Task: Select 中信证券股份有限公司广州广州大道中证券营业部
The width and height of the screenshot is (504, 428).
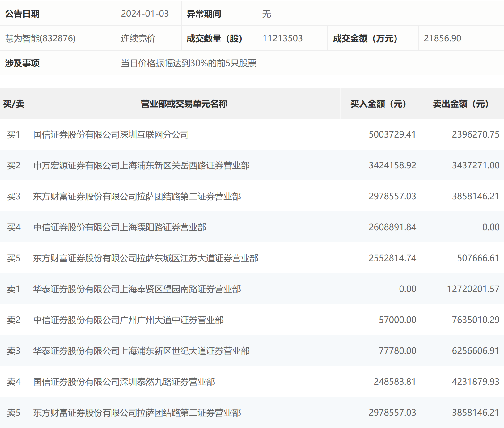Action: pos(128,320)
